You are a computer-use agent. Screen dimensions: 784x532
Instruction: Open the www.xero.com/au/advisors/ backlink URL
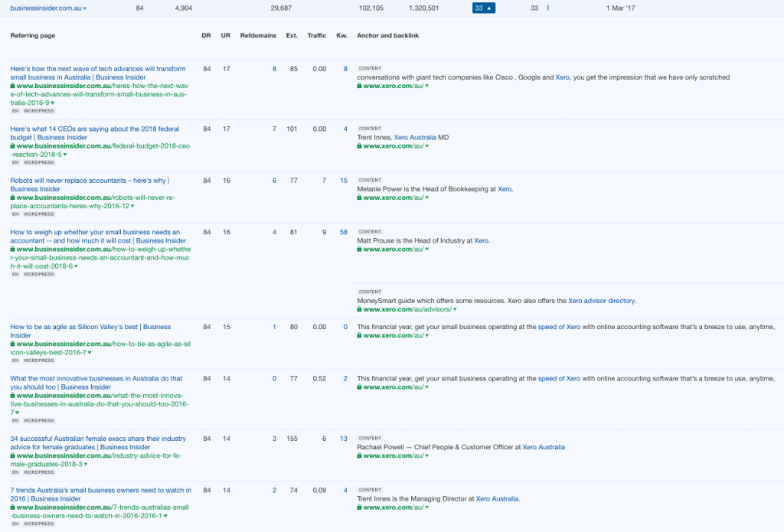pos(407,309)
